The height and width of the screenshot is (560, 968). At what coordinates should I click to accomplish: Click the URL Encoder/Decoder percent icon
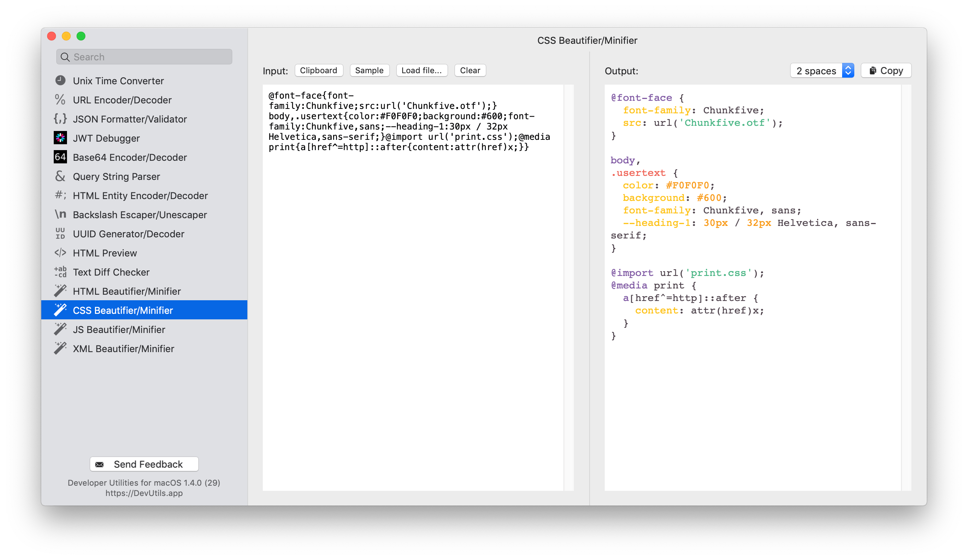tap(60, 100)
